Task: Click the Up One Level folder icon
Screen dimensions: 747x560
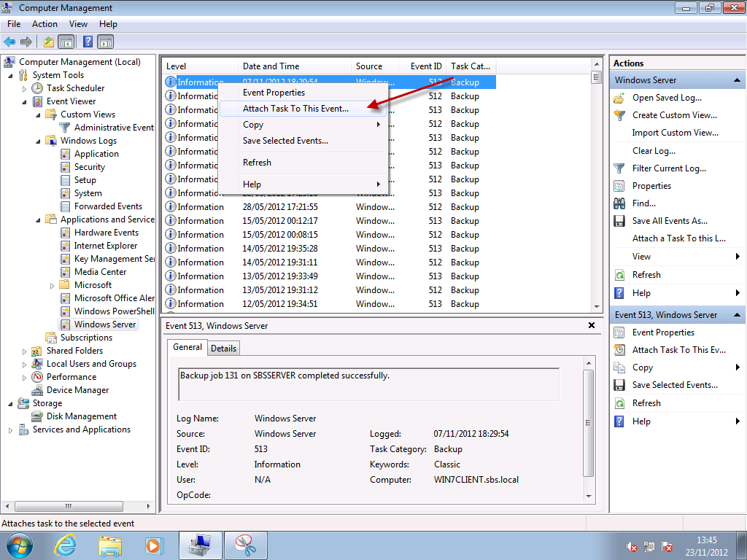Action: [48, 42]
